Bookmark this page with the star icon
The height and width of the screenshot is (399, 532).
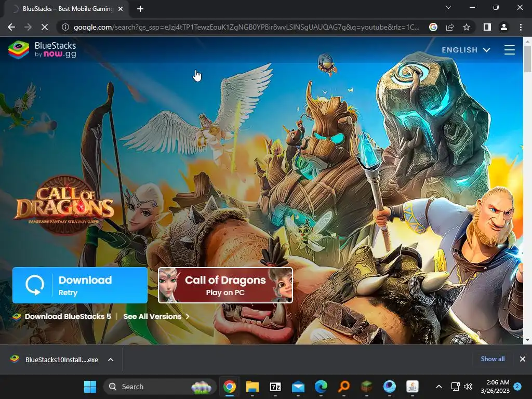coord(467,27)
